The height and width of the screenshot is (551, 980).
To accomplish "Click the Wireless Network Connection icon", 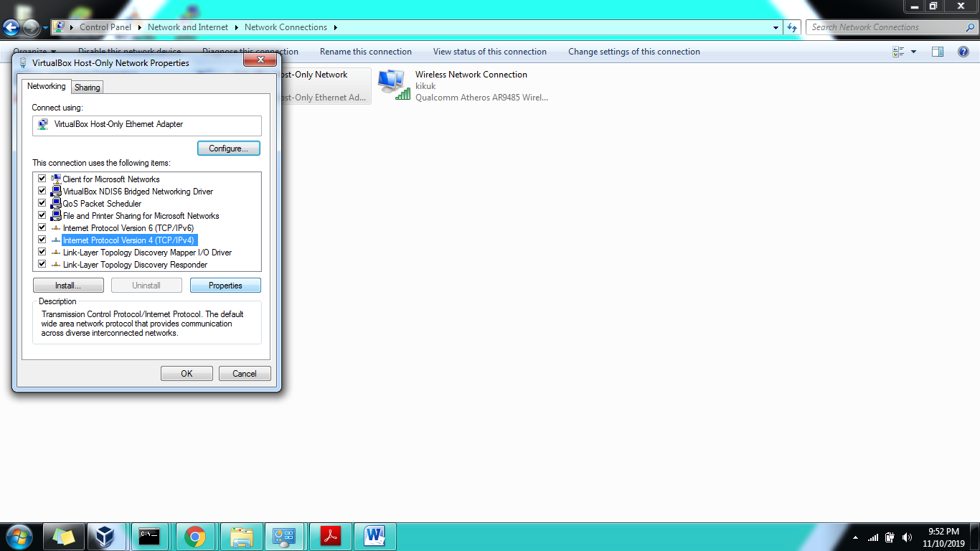I will point(393,85).
